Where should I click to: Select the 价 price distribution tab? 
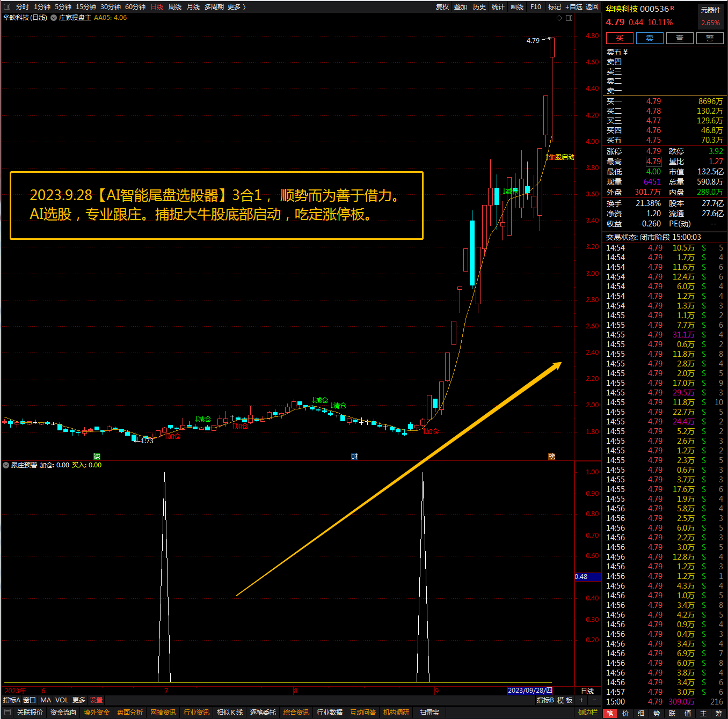pos(625,713)
